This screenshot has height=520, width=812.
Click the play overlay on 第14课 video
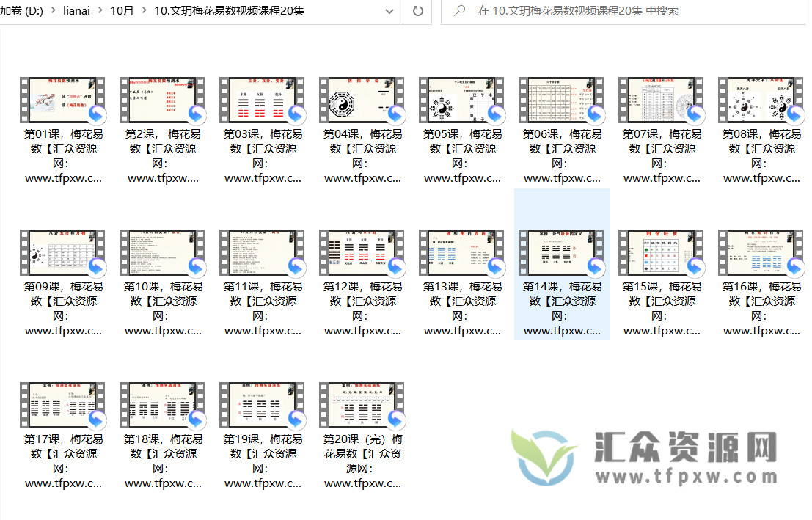594,267
